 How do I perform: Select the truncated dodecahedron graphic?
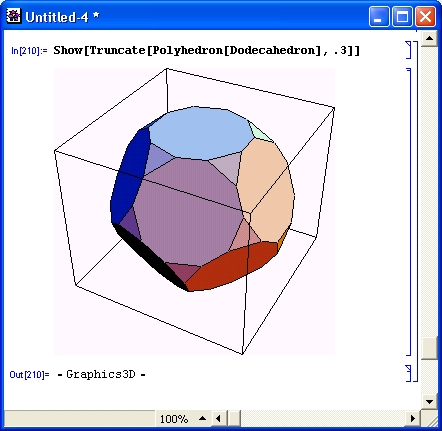point(194,211)
